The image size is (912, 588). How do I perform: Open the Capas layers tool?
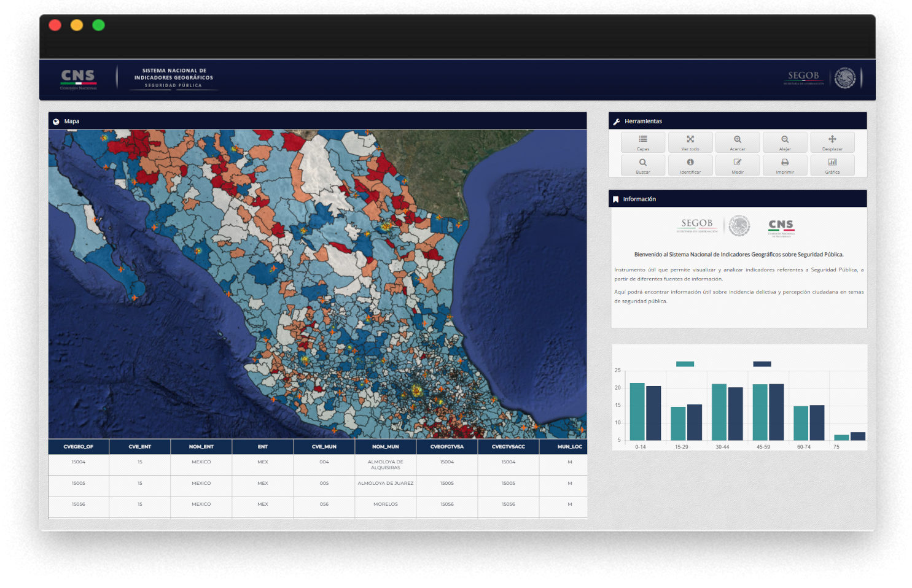(x=642, y=142)
